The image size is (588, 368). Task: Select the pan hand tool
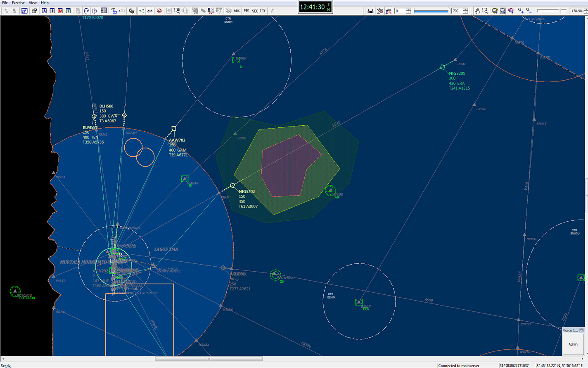click(477, 11)
